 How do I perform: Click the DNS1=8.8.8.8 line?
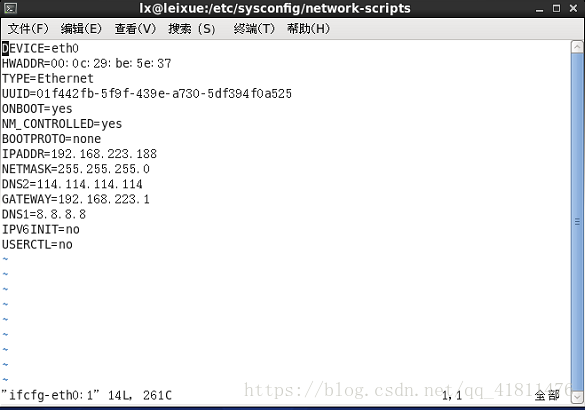(44, 215)
